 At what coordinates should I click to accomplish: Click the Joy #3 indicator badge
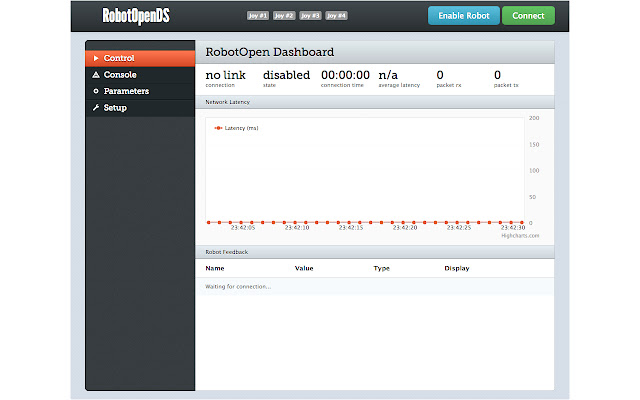pos(309,16)
